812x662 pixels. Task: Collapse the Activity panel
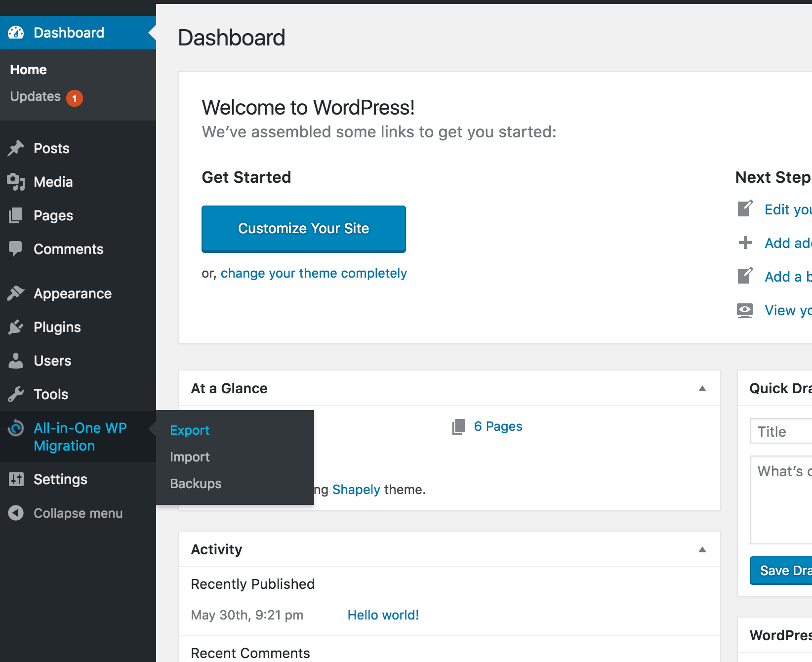[702, 549]
